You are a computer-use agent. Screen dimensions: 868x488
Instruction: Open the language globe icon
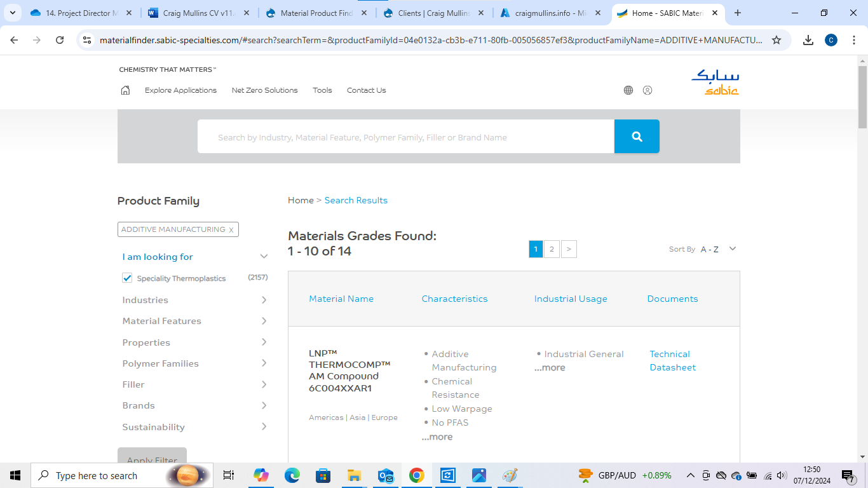click(628, 90)
